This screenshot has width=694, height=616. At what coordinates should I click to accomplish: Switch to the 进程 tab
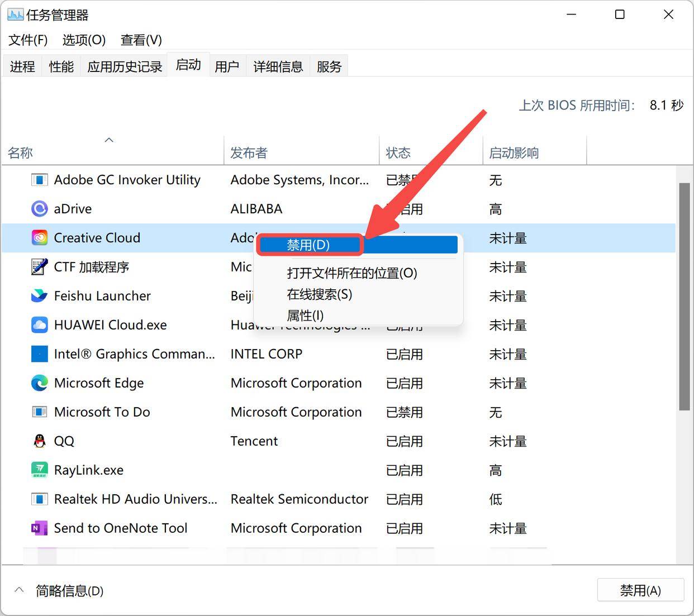[22, 66]
